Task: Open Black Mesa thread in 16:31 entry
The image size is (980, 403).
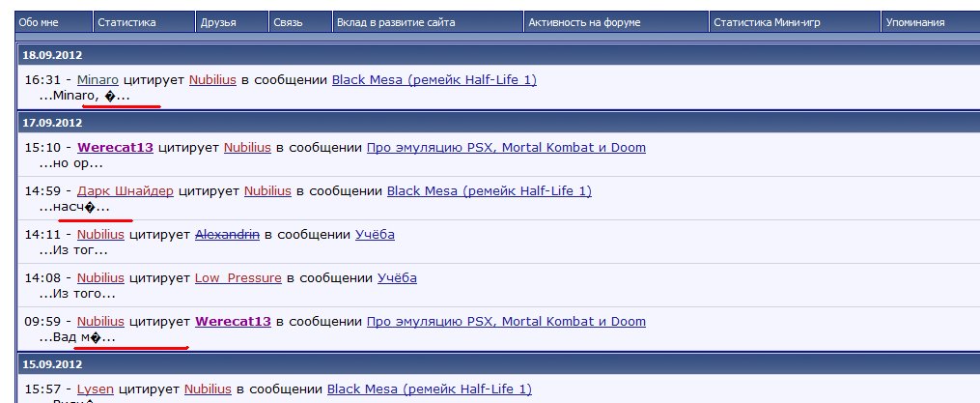Action: pyautogui.click(x=434, y=80)
